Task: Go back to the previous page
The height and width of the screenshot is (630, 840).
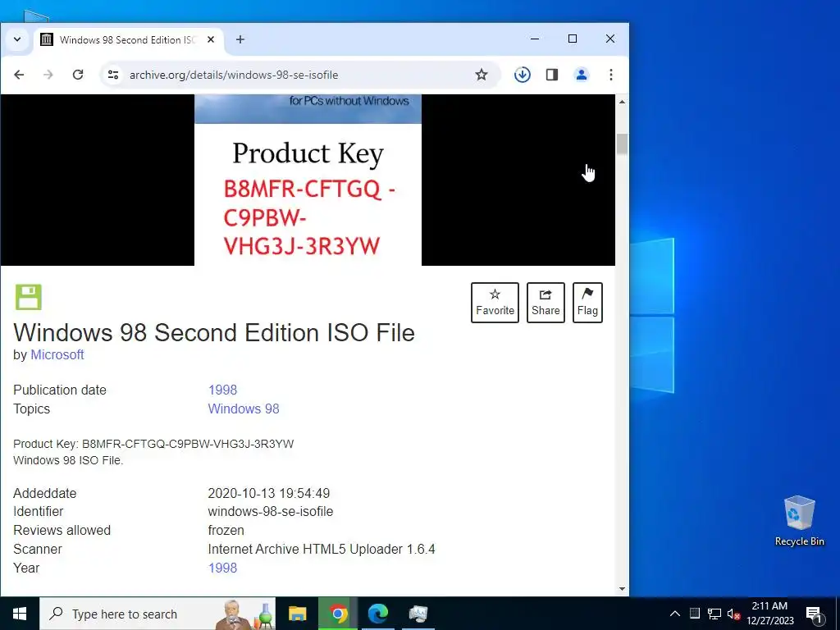Action: pyautogui.click(x=20, y=75)
